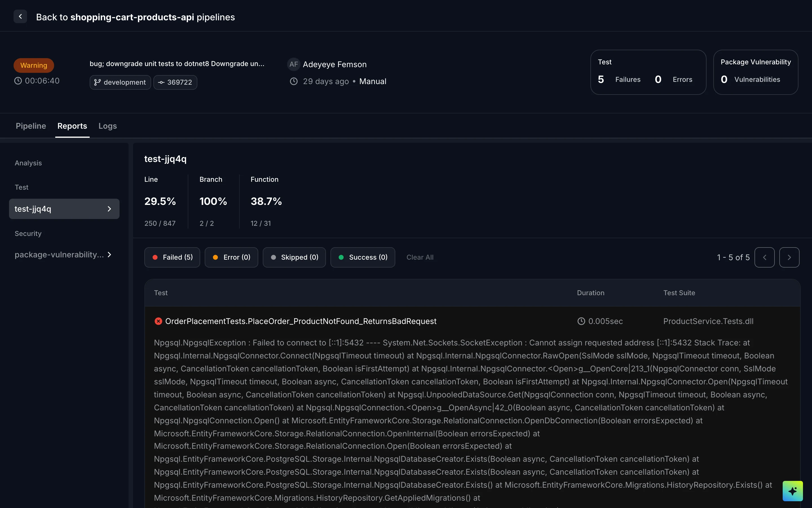Click author name Adeyeye Femson
The height and width of the screenshot is (508, 812).
[335, 64]
